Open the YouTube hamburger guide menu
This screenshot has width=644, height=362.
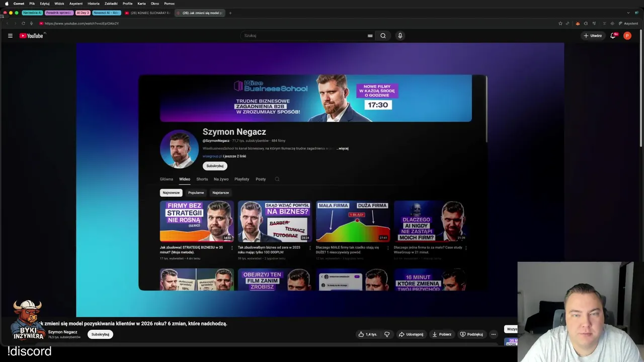pyautogui.click(x=10, y=36)
